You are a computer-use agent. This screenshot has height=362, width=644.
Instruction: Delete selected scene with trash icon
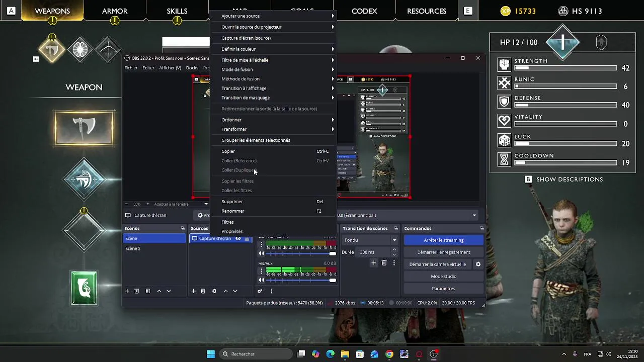(136, 291)
